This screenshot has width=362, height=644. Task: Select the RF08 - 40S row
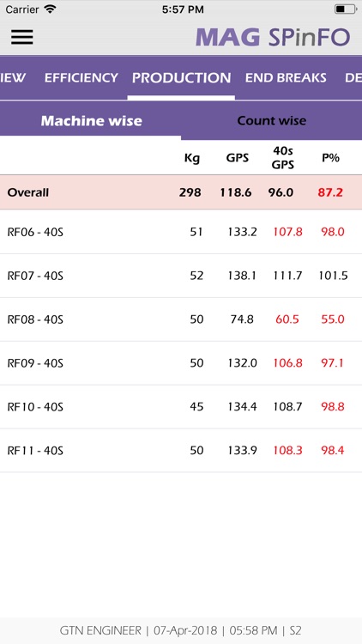[x=181, y=319]
